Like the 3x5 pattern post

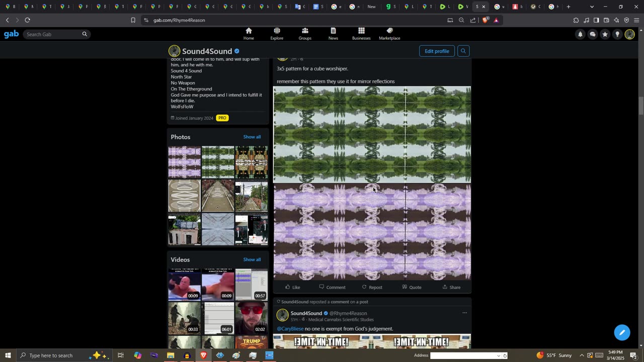(293, 287)
